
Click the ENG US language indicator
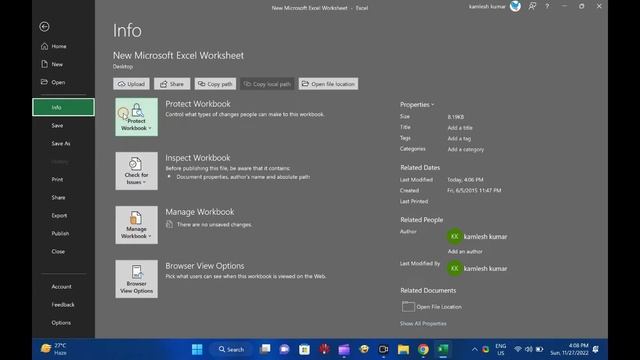click(x=501, y=349)
